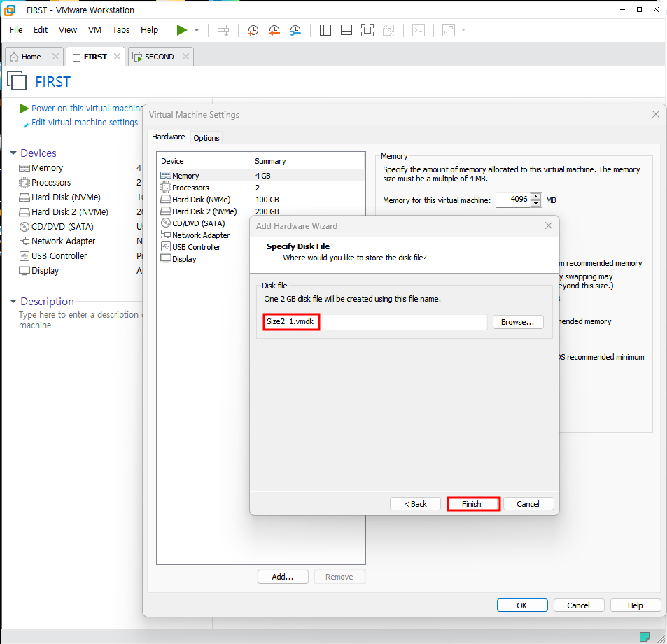667x644 pixels.
Task: Toggle the library sidebar view icon
Action: click(325, 30)
